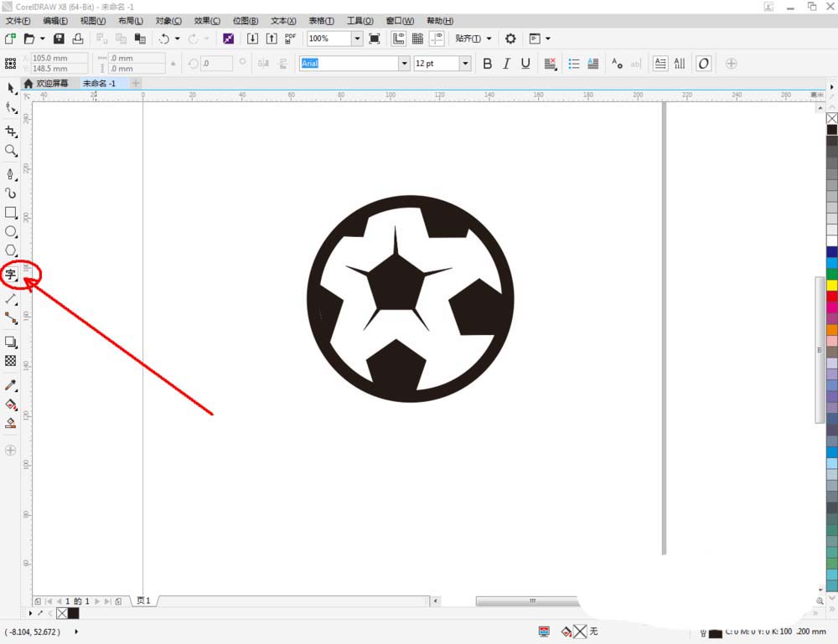Open the 编辑(E) menu
This screenshot has height=644, width=838.
[x=55, y=21]
